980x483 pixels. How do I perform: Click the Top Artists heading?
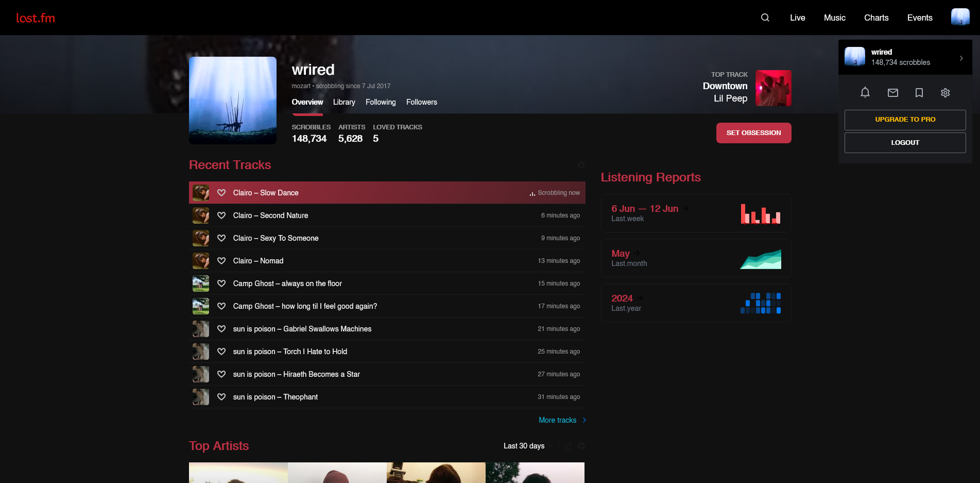click(x=219, y=446)
